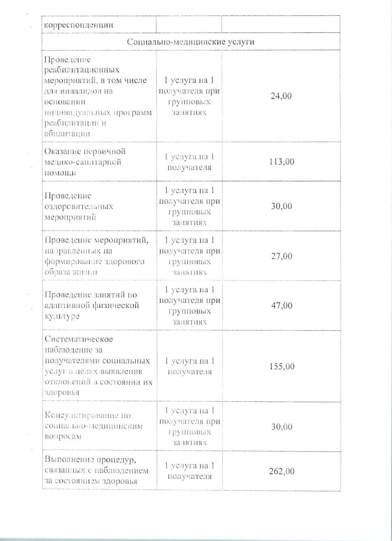This screenshot has height=541, width=392.
Task: Click the word 'корреспонденции' in the top row
Action: [x=78, y=25]
